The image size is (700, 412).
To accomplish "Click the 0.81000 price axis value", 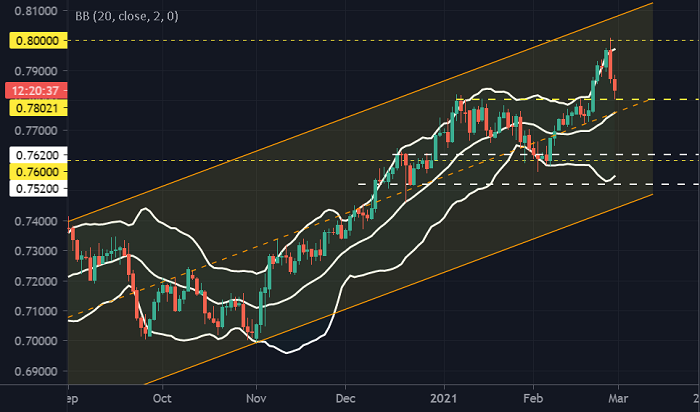I will 37,11.
